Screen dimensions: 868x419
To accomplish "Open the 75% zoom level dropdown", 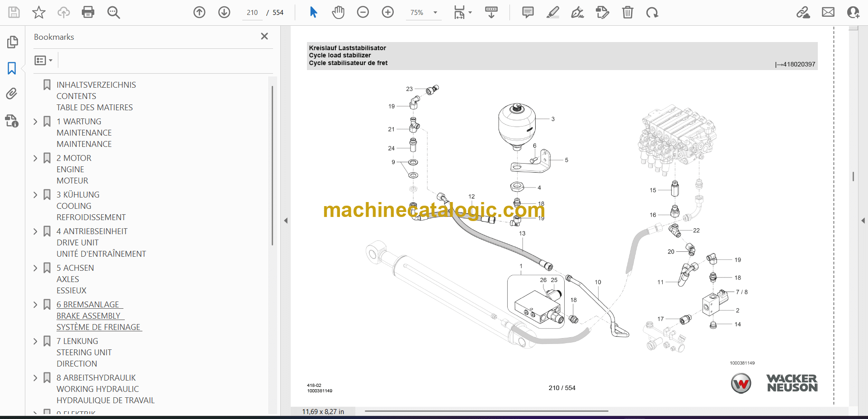I will pyautogui.click(x=435, y=13).
